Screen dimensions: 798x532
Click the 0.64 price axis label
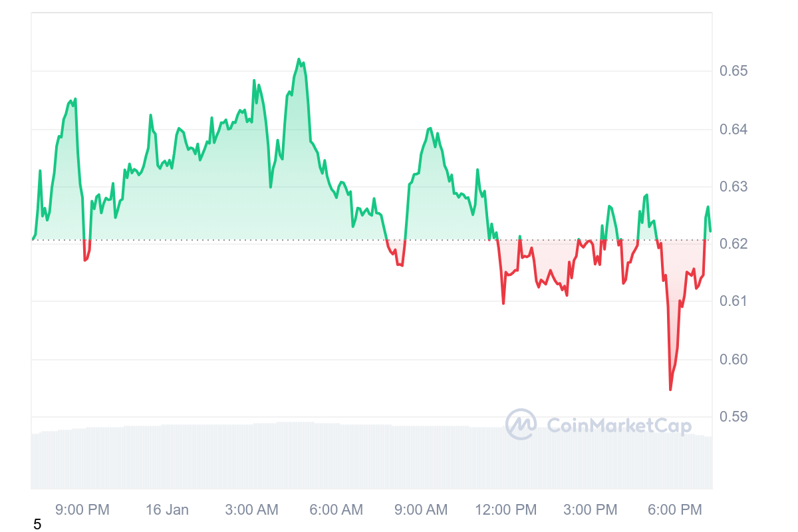[734, 129]
